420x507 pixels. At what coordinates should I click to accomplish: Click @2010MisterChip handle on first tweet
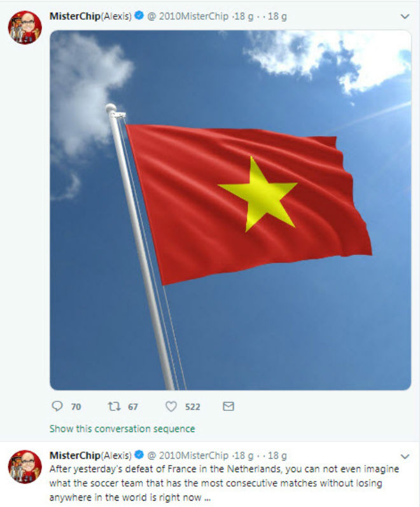tap(188, 16)
